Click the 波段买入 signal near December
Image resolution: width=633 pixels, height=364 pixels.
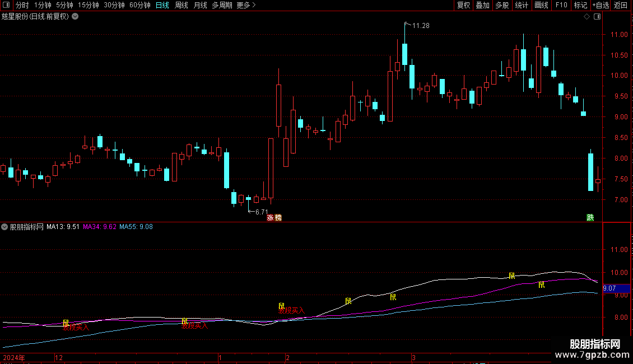[76, 327]
